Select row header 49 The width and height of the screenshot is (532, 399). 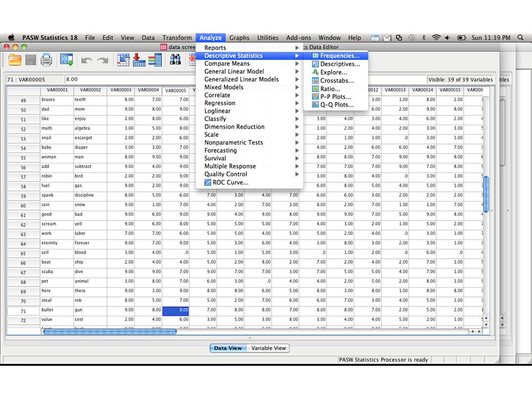point(23,100)
